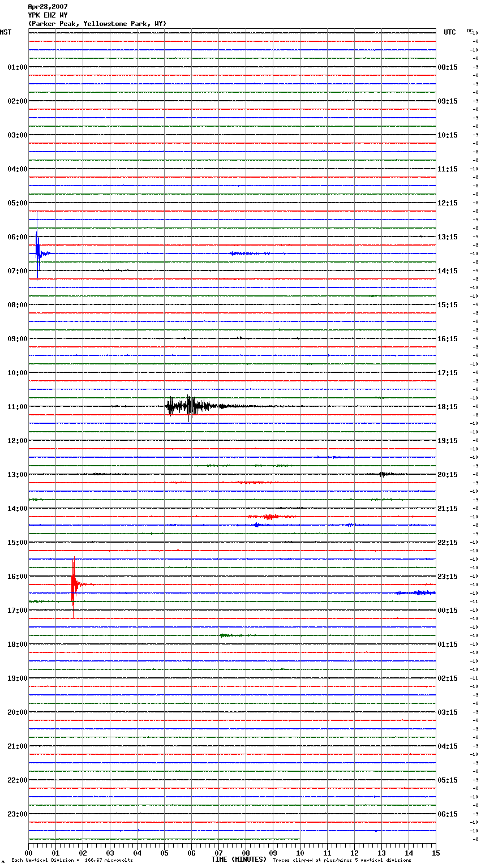The height and width of the screenshot is (868, 481).
Task: Select the 07:00 MST time label
Action: [18, 271]
